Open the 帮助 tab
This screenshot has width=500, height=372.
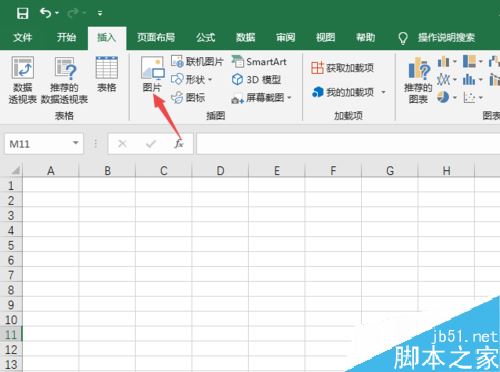coord(365,37)
